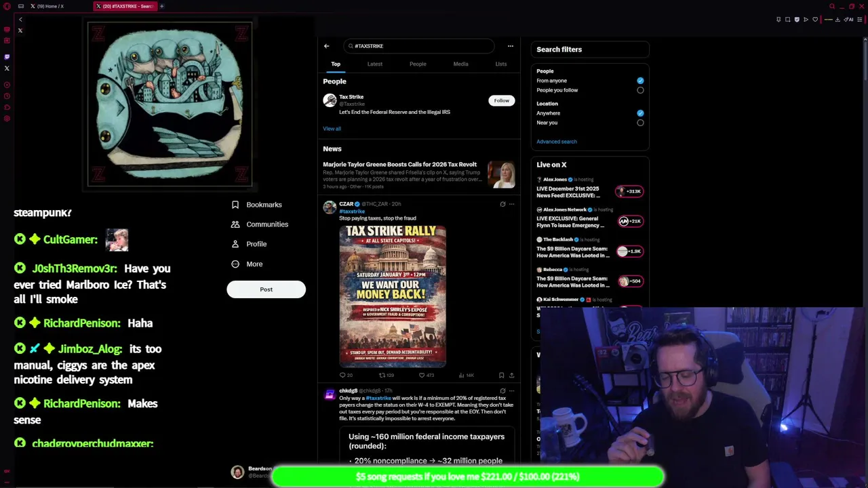Open Profile in the X sidebar
This screenshot has width=868, height=488.
(x=249, y=244)
